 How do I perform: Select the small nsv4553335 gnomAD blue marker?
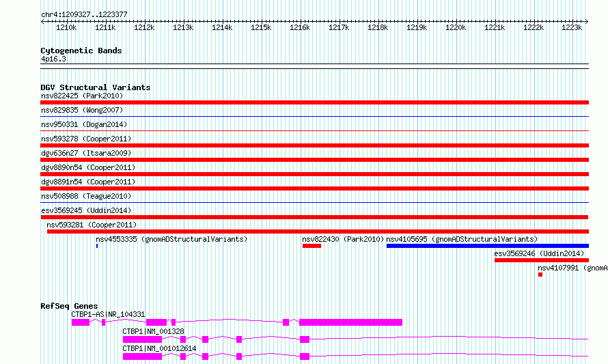tap(97, 246)
